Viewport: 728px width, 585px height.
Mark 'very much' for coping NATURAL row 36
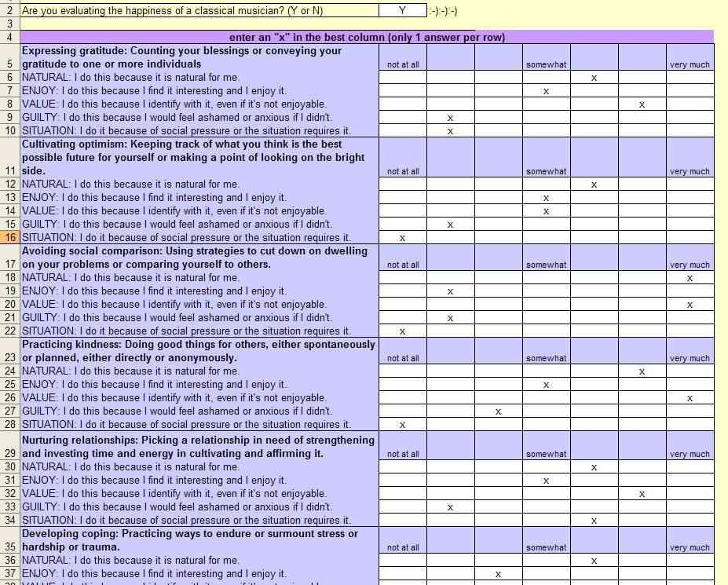690,560
